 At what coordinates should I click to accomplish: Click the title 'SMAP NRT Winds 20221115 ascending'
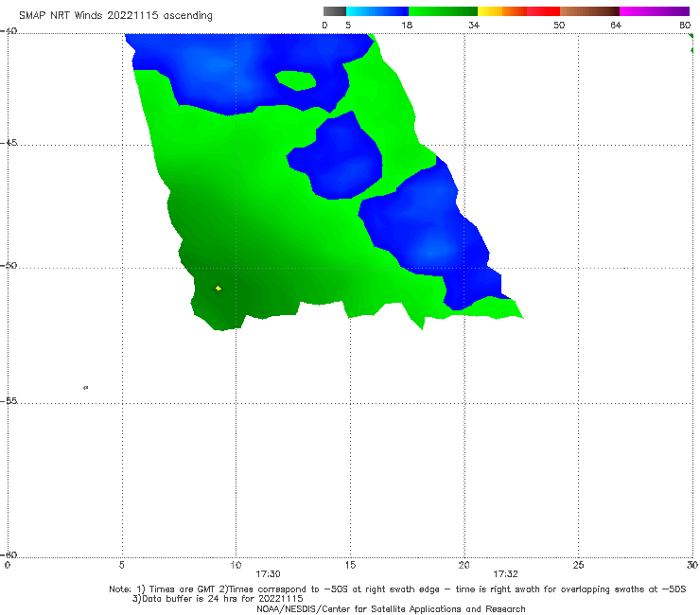click(x=115, y=16)
